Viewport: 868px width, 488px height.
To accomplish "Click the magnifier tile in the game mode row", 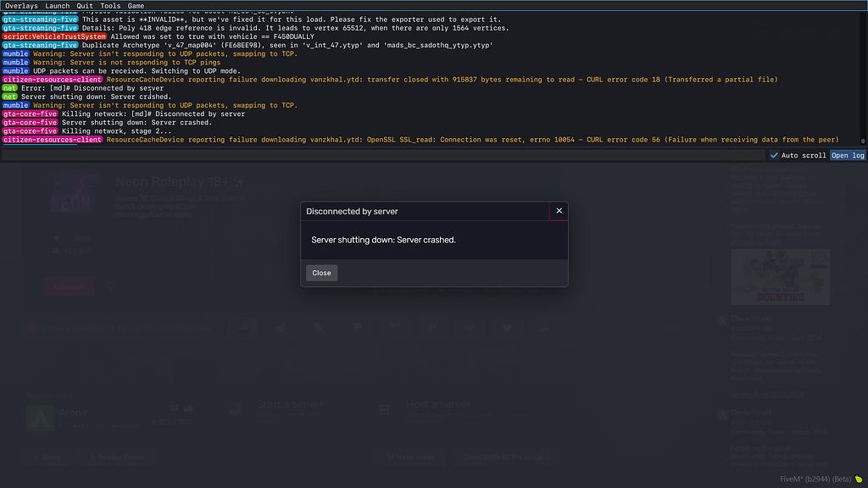I will [x=432, y=328].
